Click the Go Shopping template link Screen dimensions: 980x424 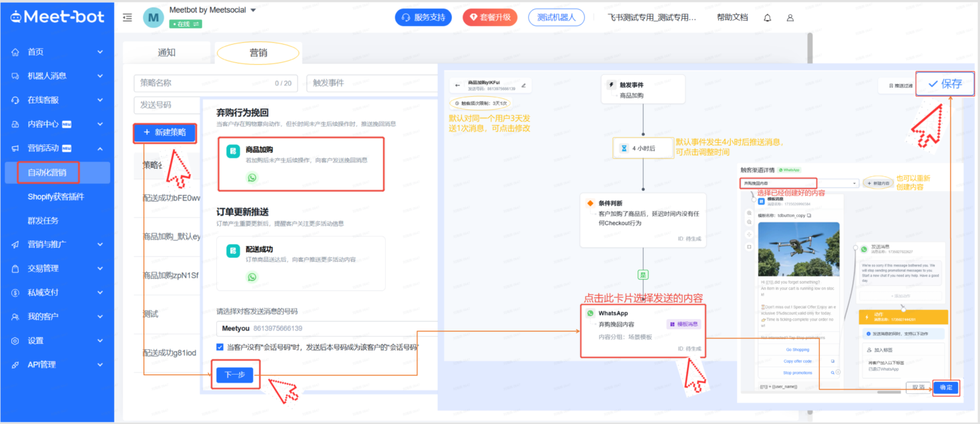pyautogui.click(x=797, y=350)
